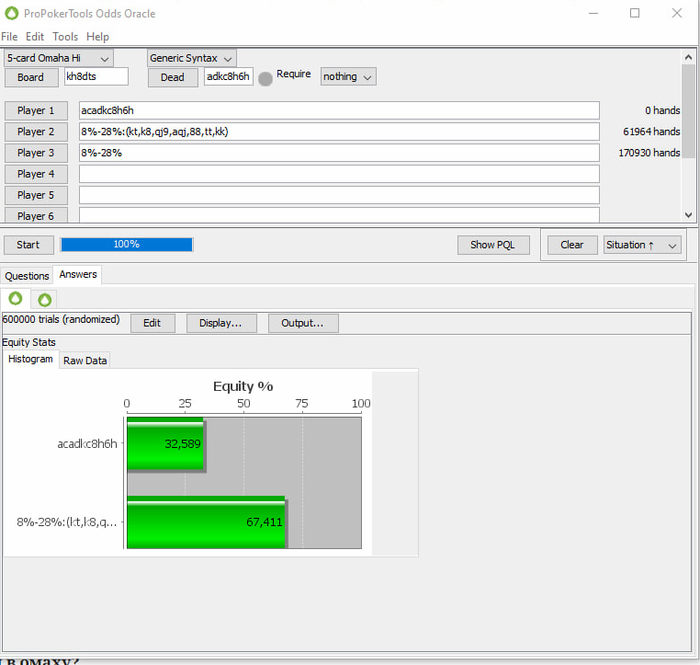The image size is (700, 665).
Task: Click the Start button
Action: point(29,245)
